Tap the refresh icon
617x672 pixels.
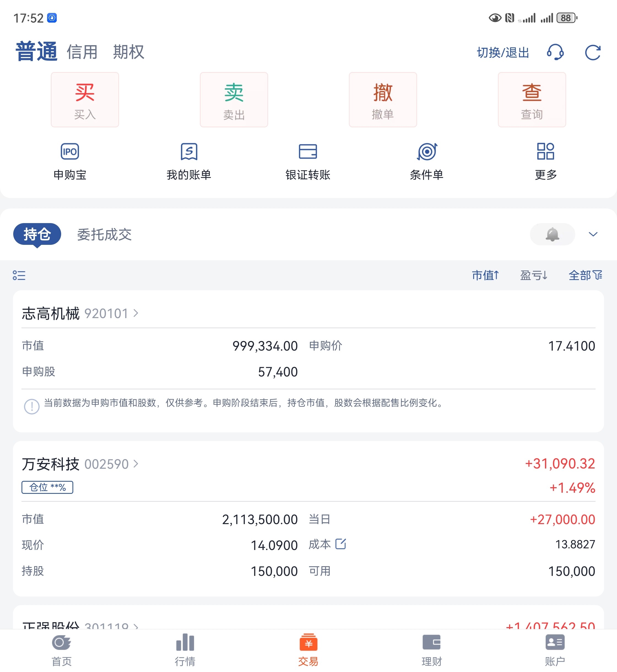[593, 52]
